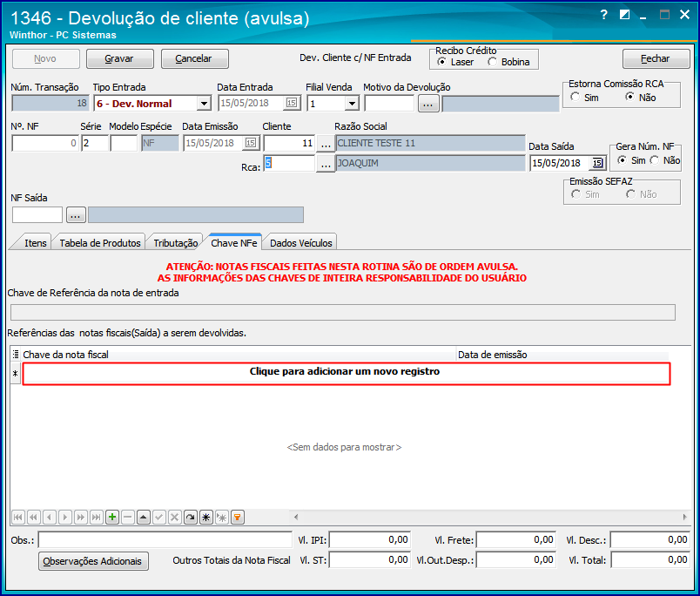Click the edit record up-triangle icon
700x596 pixels.
coord(144,518)
